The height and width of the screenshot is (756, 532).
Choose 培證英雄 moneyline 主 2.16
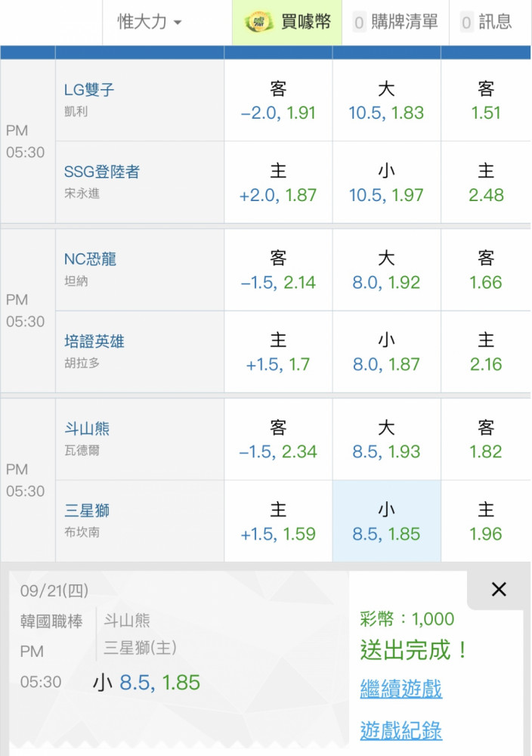[x=486, y=352]
